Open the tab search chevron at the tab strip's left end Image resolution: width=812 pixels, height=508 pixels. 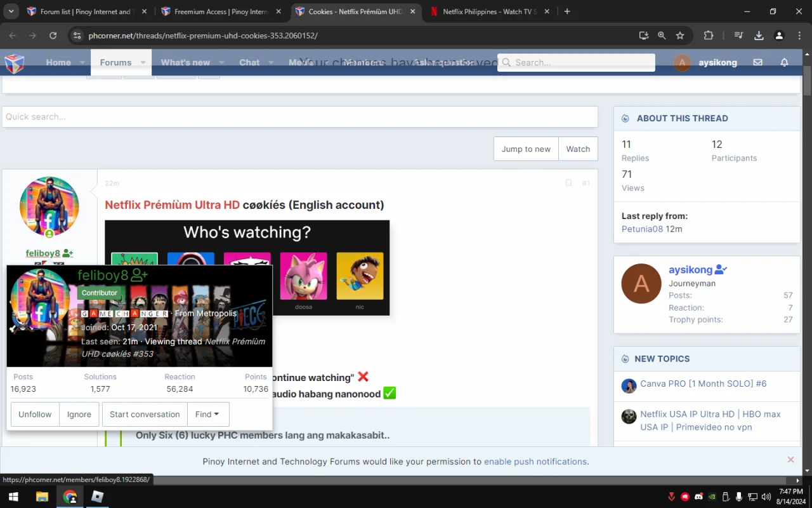click(x=11, y=11)
